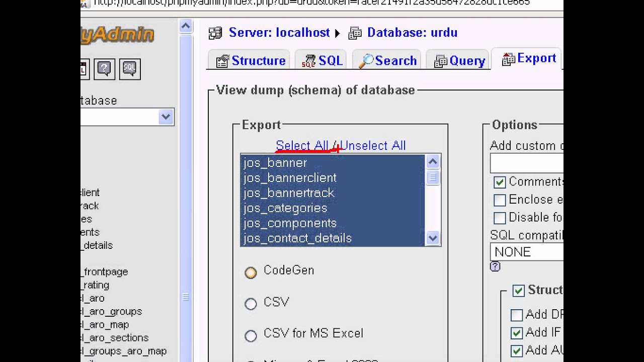The image size is (644, 362).
Task: Click the Server: localhost link
Action: 279,33
